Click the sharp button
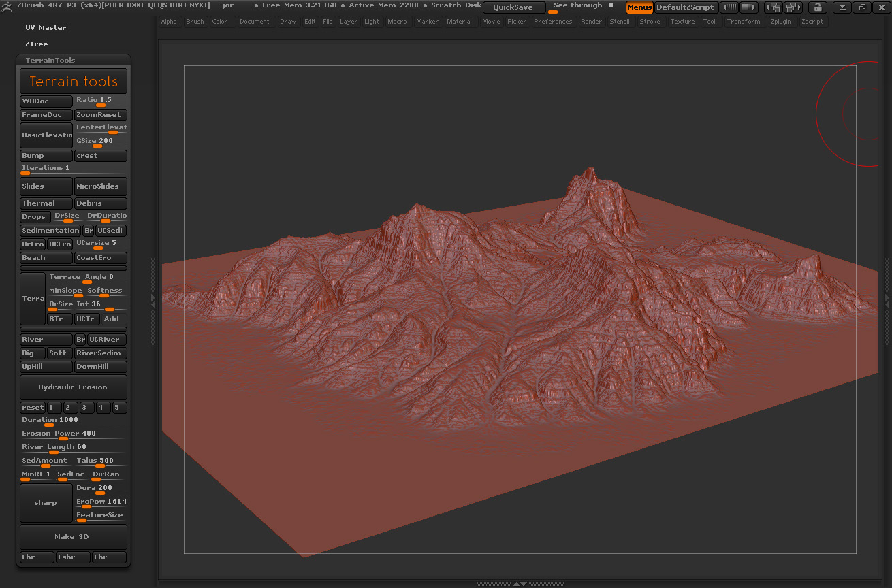 click(46, 502)
